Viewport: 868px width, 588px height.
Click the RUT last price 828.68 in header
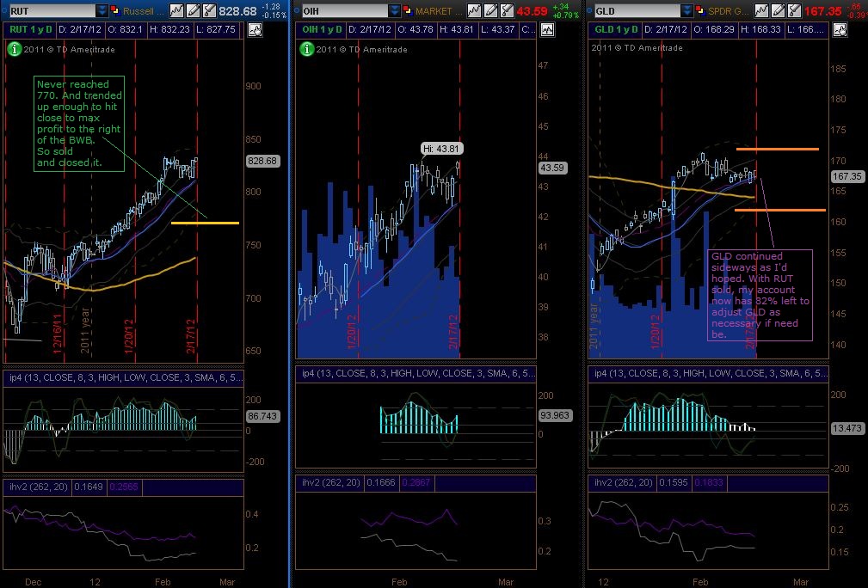pos(238,11)
